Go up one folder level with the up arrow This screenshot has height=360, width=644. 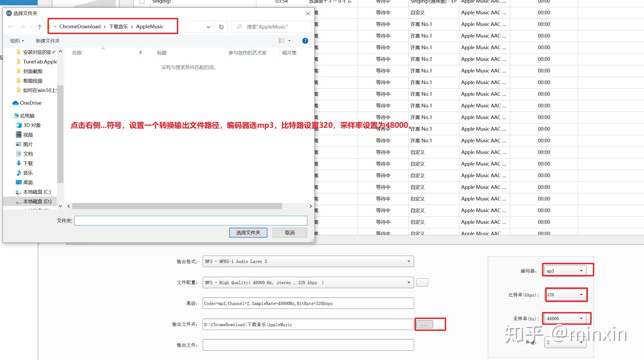click(x=40, y=26)
